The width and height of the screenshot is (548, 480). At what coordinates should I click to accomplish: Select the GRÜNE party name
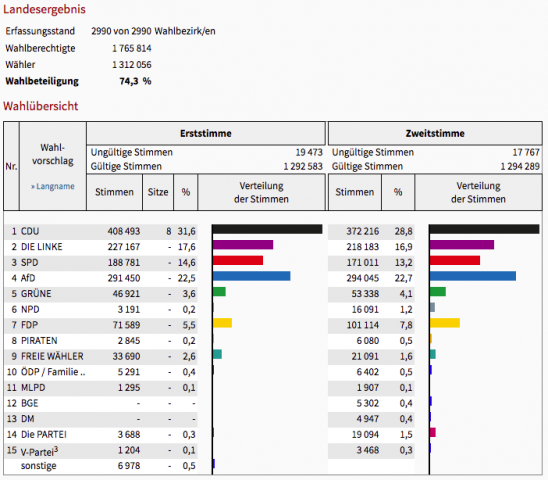(x=36, y=294)
